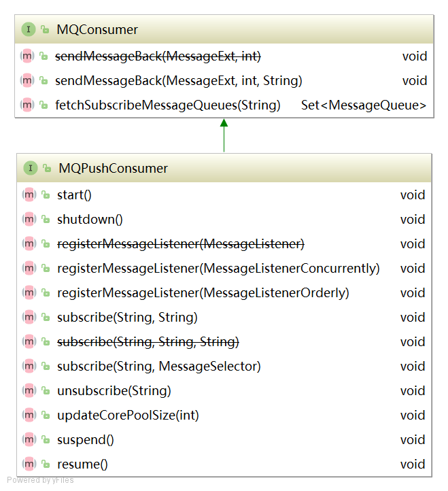This screenshot has height=491, width=448.
Task: Click the green visibility icon beside suspend()
Action: tap(46, 440)
